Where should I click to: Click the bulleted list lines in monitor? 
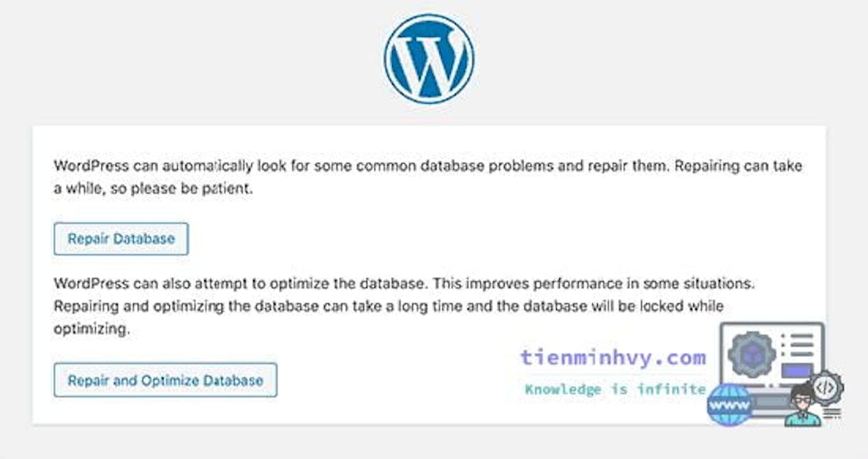[797, 345]
